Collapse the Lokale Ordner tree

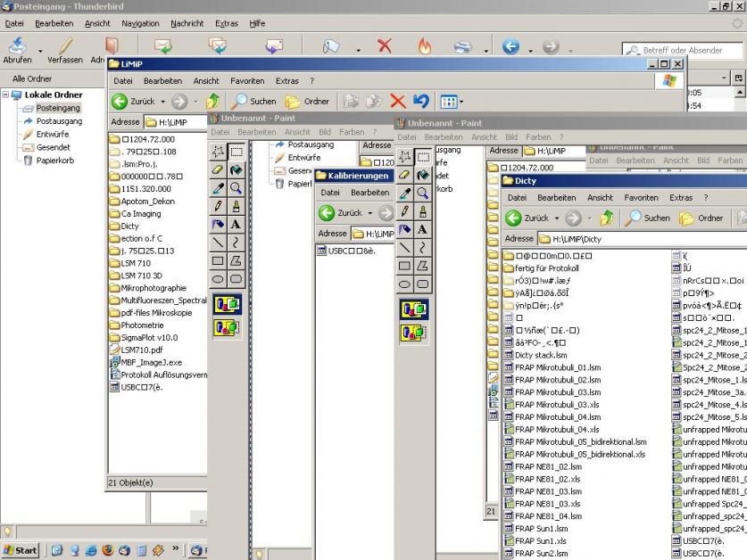click(x=5, y=95)
